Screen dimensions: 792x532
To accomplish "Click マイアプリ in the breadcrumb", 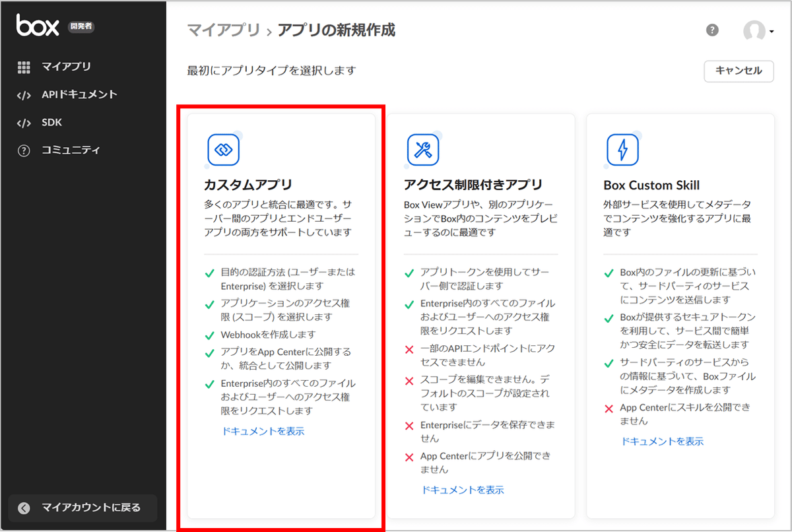I will point(224,30).
